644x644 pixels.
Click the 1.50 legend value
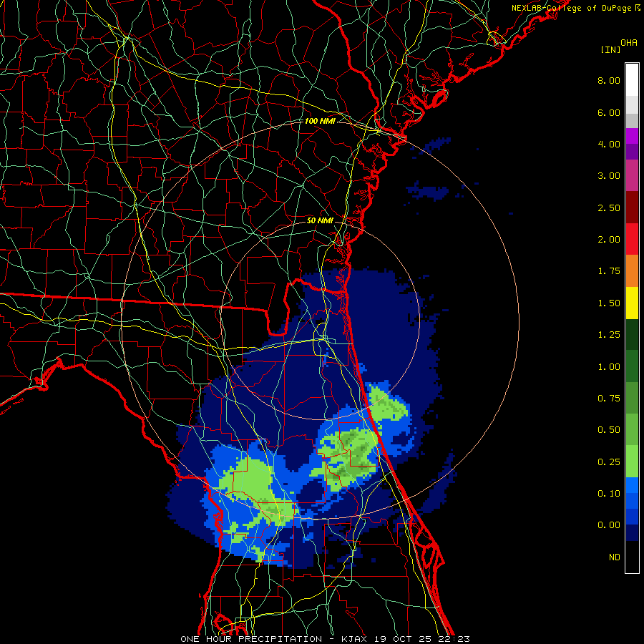click(609, 303)
